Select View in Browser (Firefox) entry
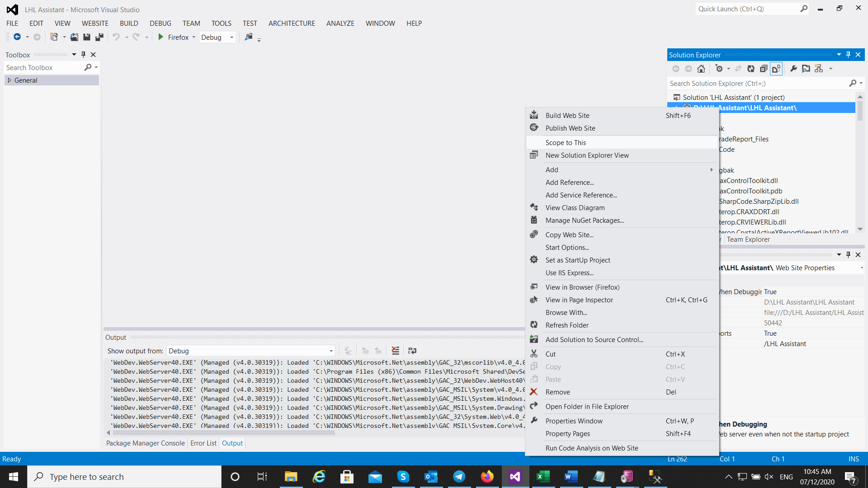Viewport: 868px width, 488px height. tap(622, 287)
